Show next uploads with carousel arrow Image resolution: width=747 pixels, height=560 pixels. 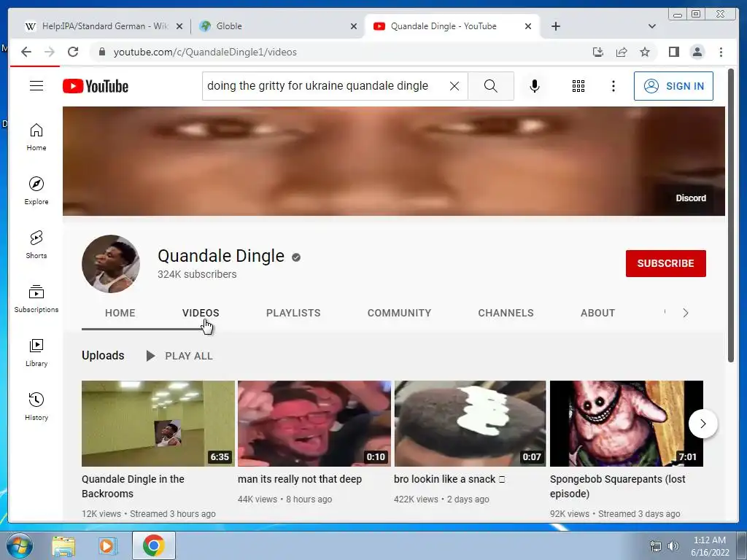tap(703, 424)
